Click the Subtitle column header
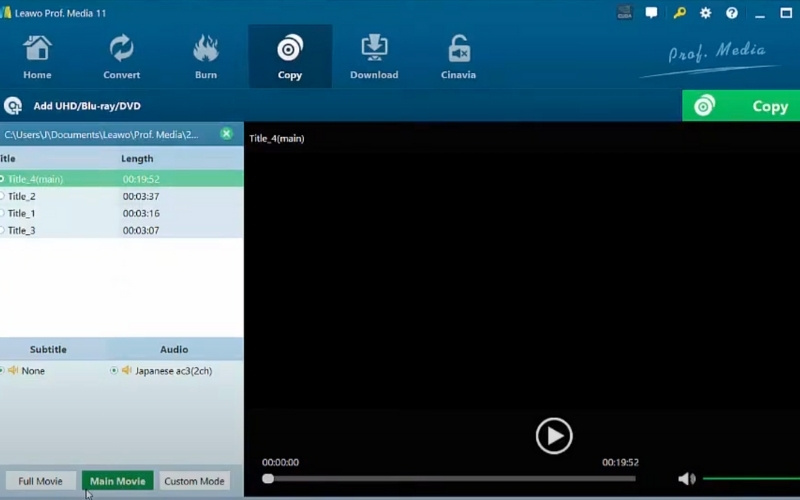Viewport: 800px width, 500px height. pyautogui.click(x=48, y=349)
